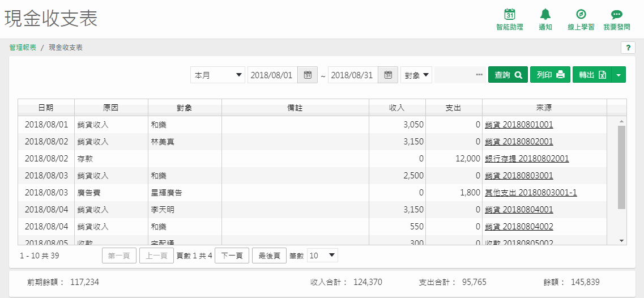Open the start date calendar picker

point(308,75)
